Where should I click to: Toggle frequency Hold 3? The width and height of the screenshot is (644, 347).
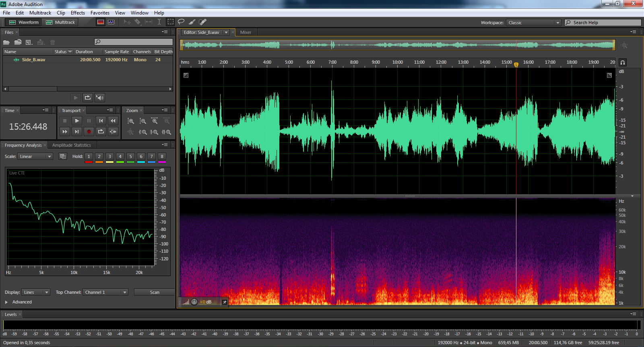click(x=109, y=156)
